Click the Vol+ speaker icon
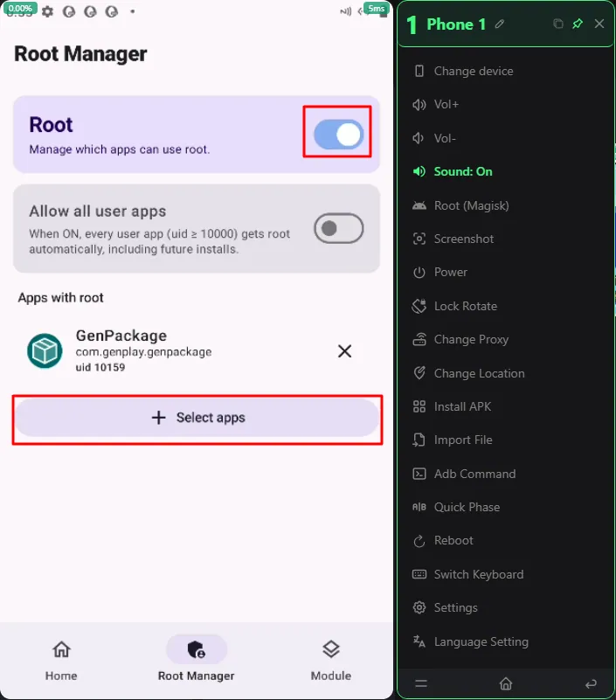Screen dimensions: 616x700 pos(419,105)
